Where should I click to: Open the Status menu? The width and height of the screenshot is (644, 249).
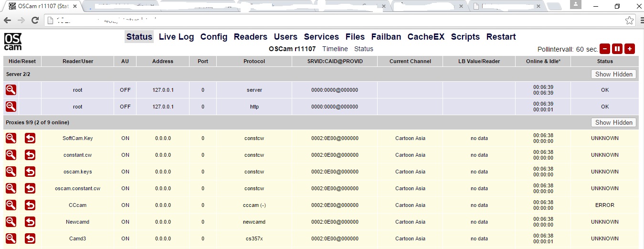coord(139,37)
